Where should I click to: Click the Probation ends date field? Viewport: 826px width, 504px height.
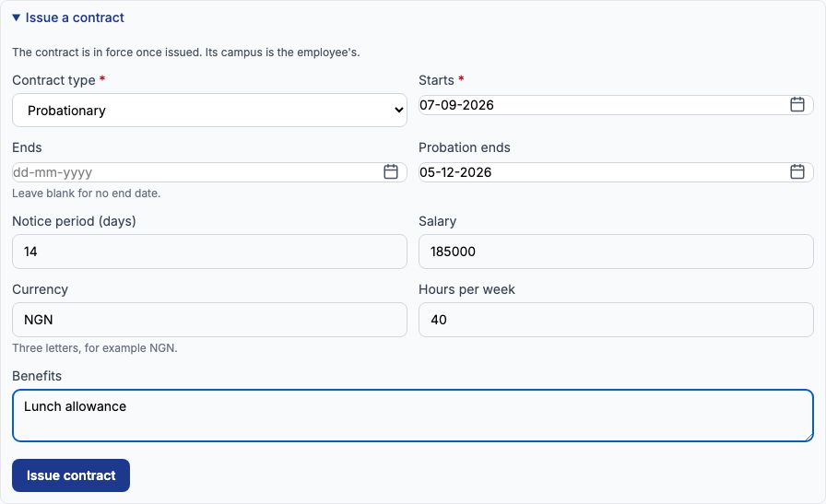tap(616, 172)
